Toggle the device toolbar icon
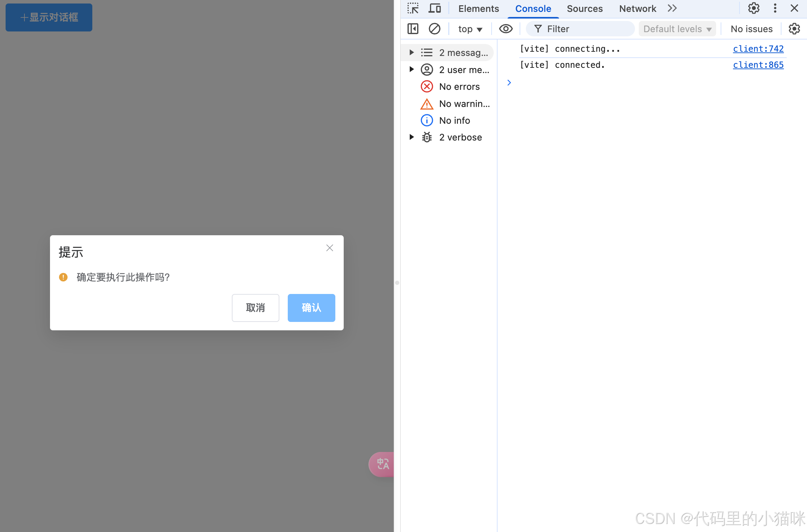 (x=435, y=8)
